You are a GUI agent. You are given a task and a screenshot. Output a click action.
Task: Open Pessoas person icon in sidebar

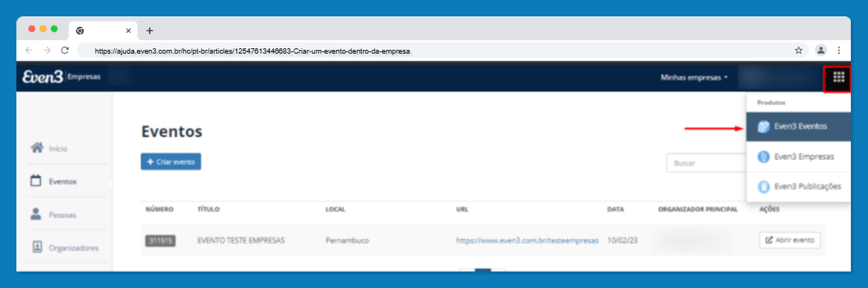[36, 214]
